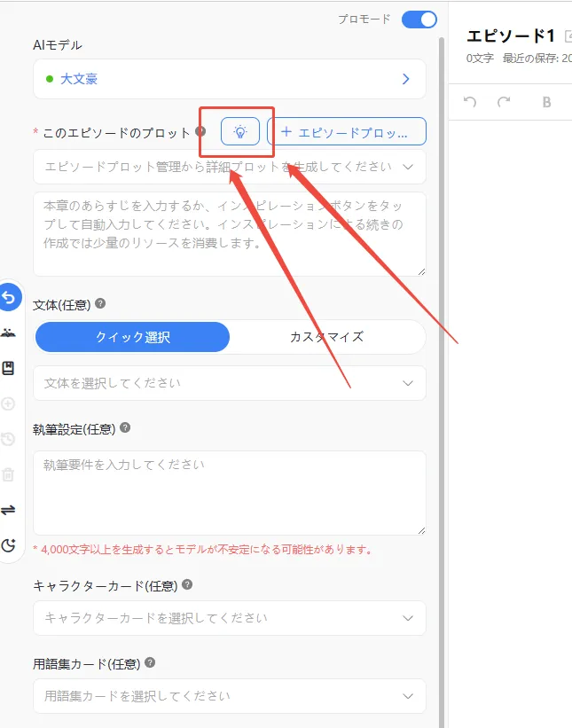Expand the エピソードプロット管理 dropdown
This screenshot has width=572, height=728.
[x=230, y=167]
